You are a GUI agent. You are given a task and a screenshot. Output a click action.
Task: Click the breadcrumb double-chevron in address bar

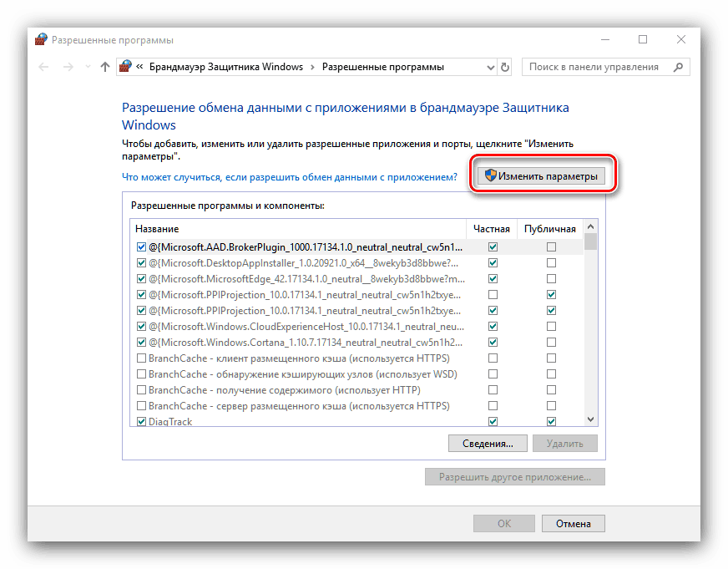[139, 67]
